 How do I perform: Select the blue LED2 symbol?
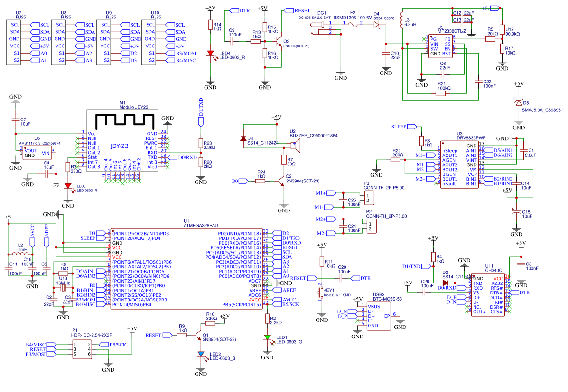201,354
